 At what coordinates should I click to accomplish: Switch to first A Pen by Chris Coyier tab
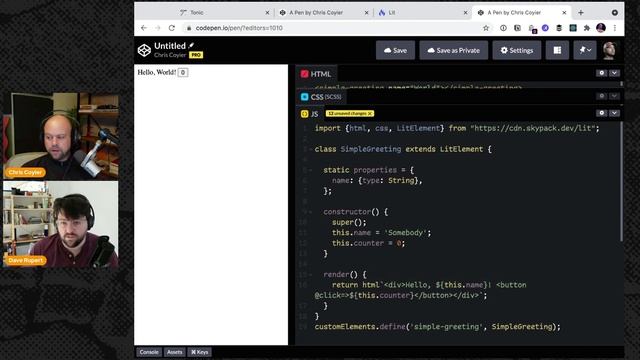[x=324, y=13]
